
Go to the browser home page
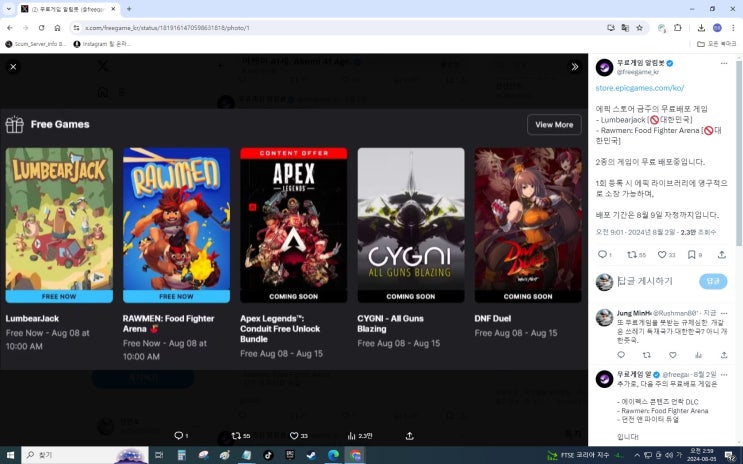coord(57,28)
